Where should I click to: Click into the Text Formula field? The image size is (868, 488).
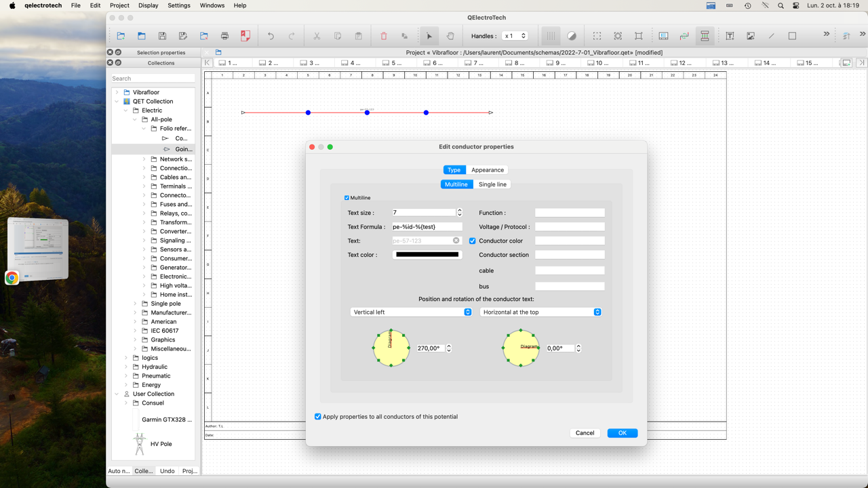(427, 227)
